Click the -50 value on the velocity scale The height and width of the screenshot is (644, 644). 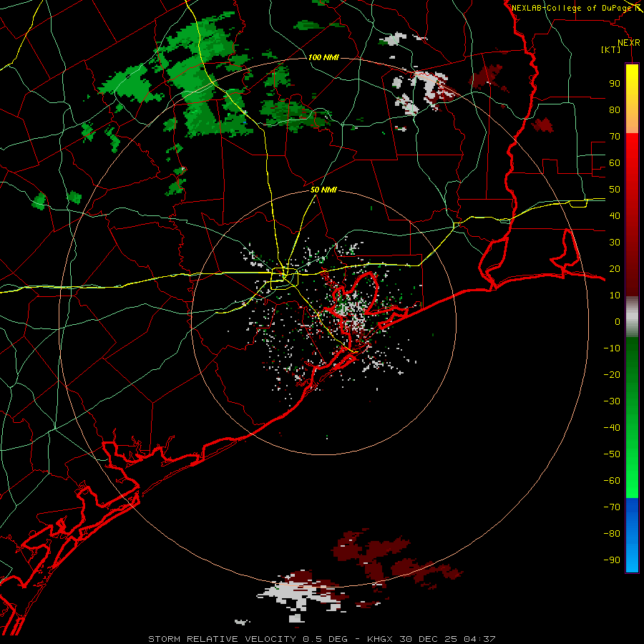click(x=612, y=454)
